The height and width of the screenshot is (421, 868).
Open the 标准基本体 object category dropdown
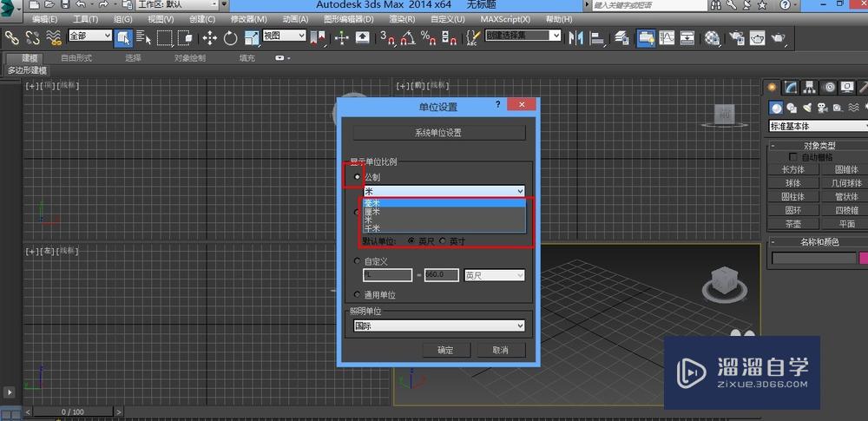click(819, 127)
